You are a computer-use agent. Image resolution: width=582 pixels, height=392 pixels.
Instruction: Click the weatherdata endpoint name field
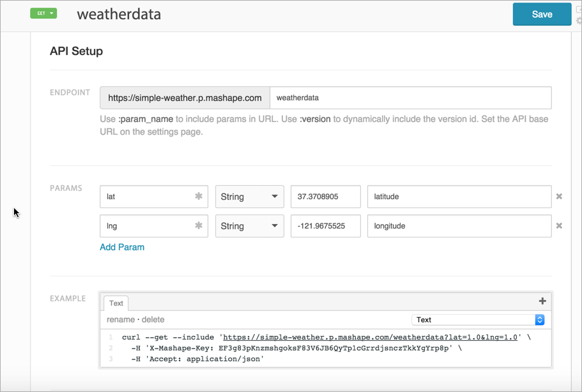pyautogui.click(x=412, y=98)
